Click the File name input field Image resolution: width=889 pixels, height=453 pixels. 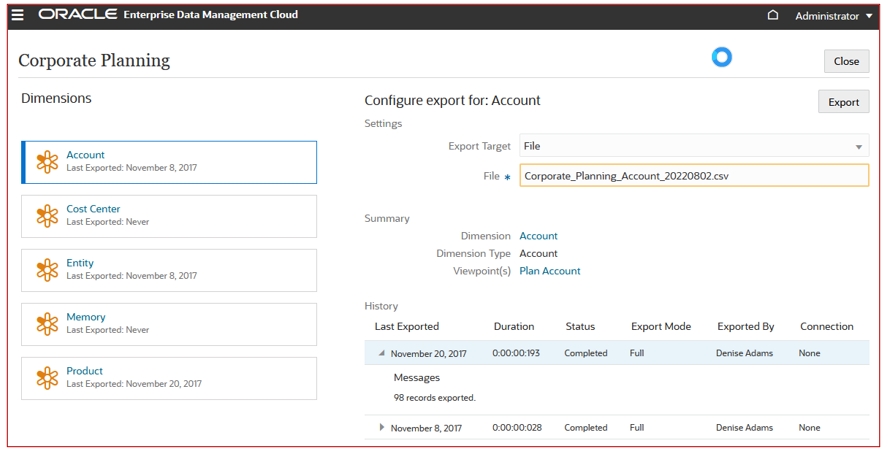point(694,176)
